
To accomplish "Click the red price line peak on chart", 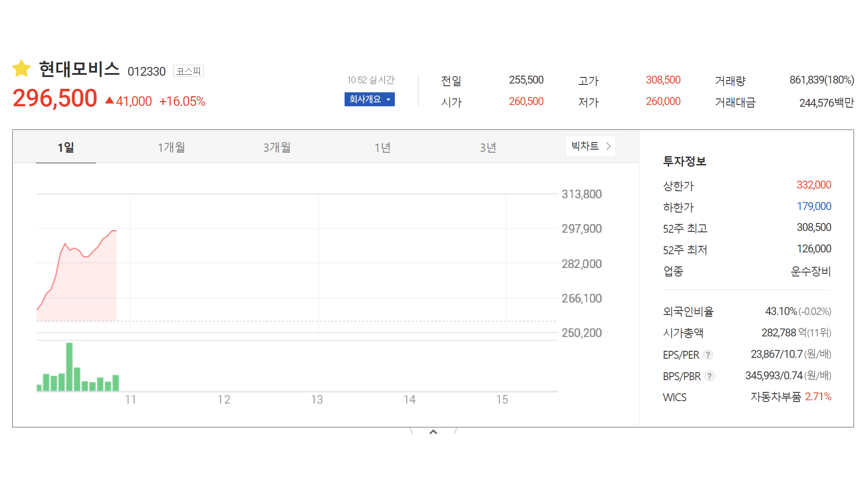I will coord(114,231).
